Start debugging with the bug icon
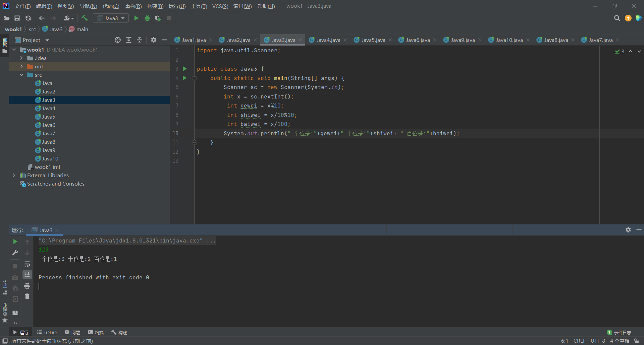Screen dimensions: 644x345 [147, 18]
